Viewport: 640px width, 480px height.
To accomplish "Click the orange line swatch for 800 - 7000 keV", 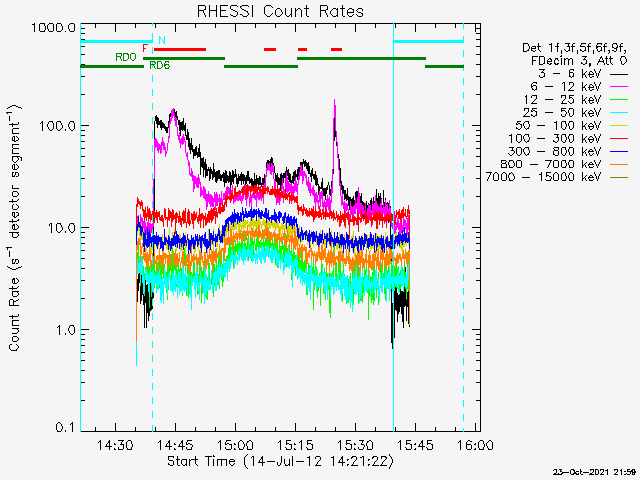I will (619, 164).
